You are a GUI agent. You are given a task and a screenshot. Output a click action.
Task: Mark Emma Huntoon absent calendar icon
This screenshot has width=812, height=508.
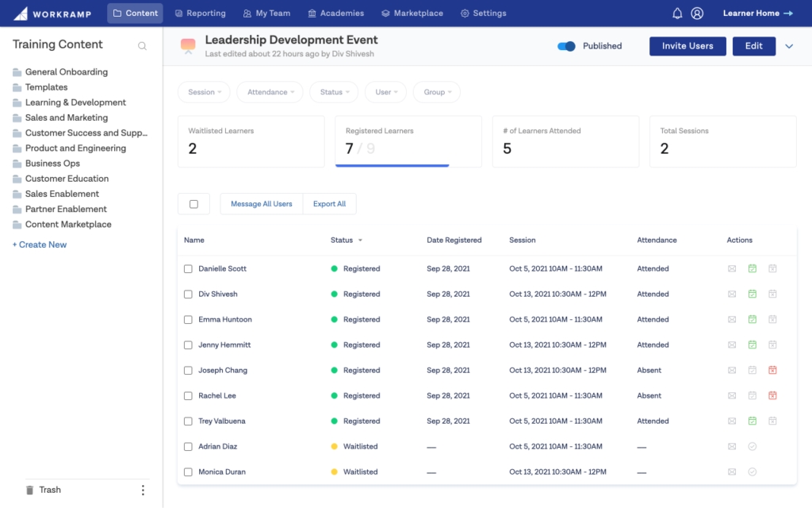click(772, 319)
